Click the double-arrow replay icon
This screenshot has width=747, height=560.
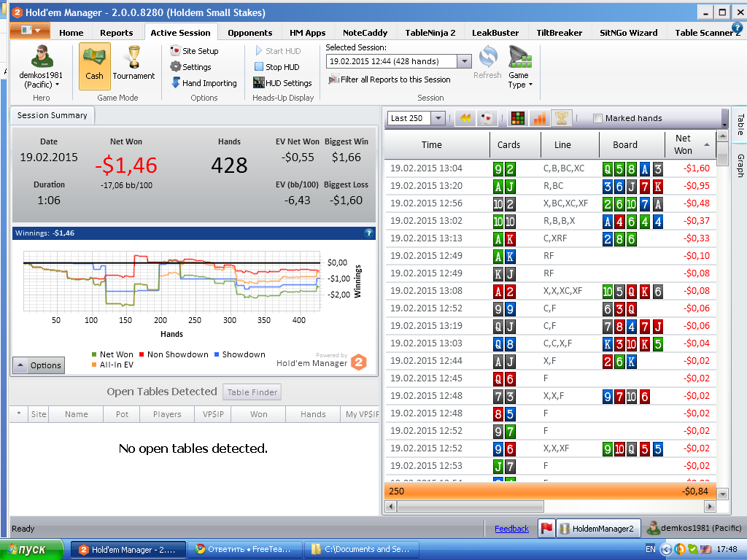[465, 118]
